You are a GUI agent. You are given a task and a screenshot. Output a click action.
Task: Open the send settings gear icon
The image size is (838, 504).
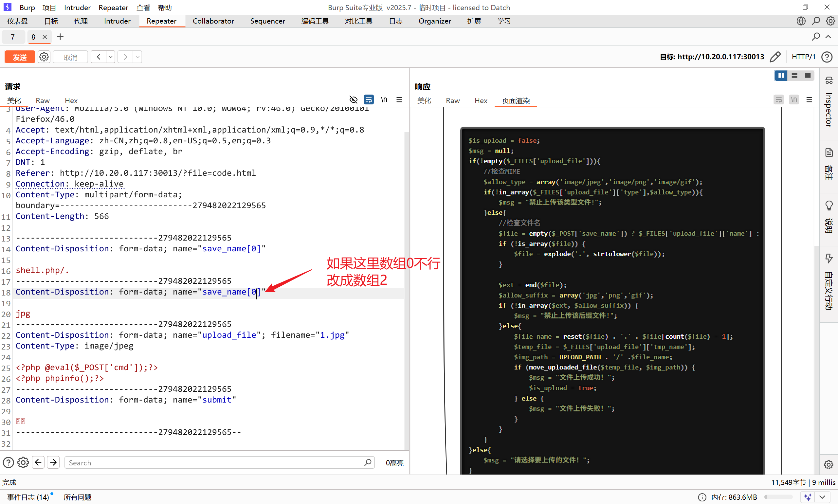click(44, 57)
